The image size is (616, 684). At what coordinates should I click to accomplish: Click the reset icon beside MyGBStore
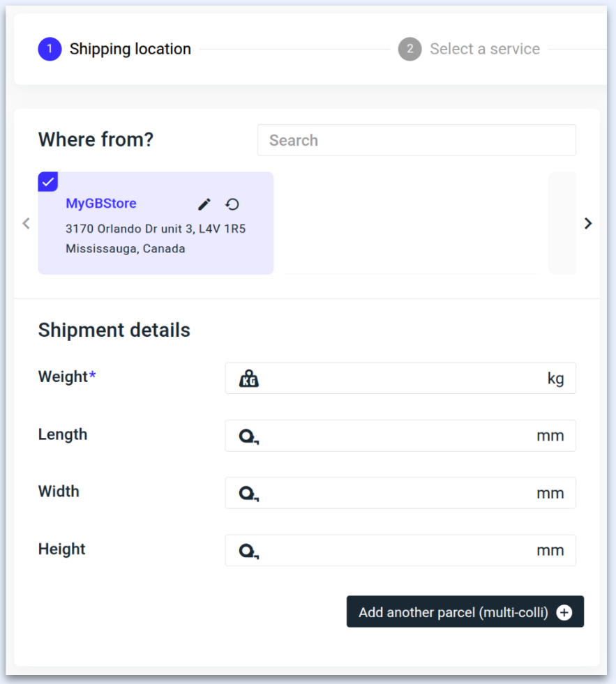pyautogui.click(x=232, y=204)
